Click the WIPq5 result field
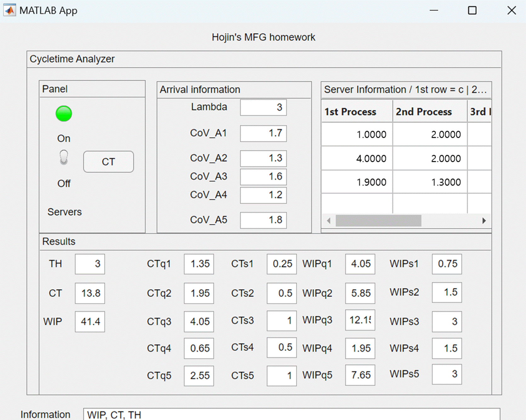The width and height of the screenshot is (526, 420). point(360,375)
